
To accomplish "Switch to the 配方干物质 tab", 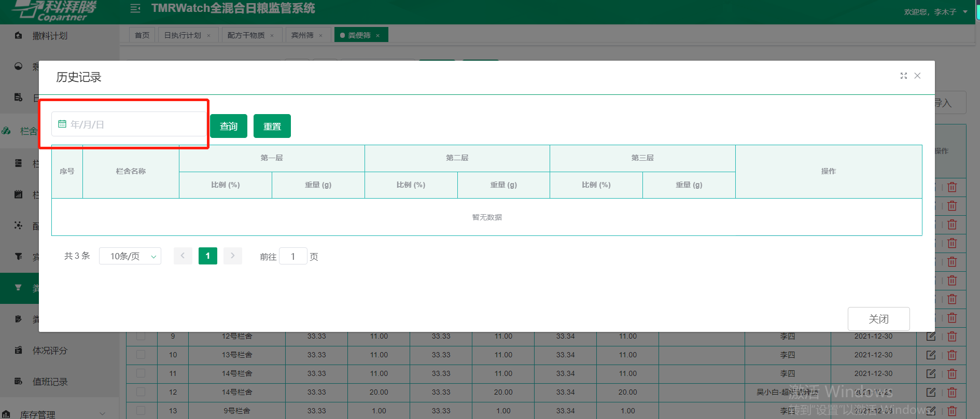I will (246, 35).
